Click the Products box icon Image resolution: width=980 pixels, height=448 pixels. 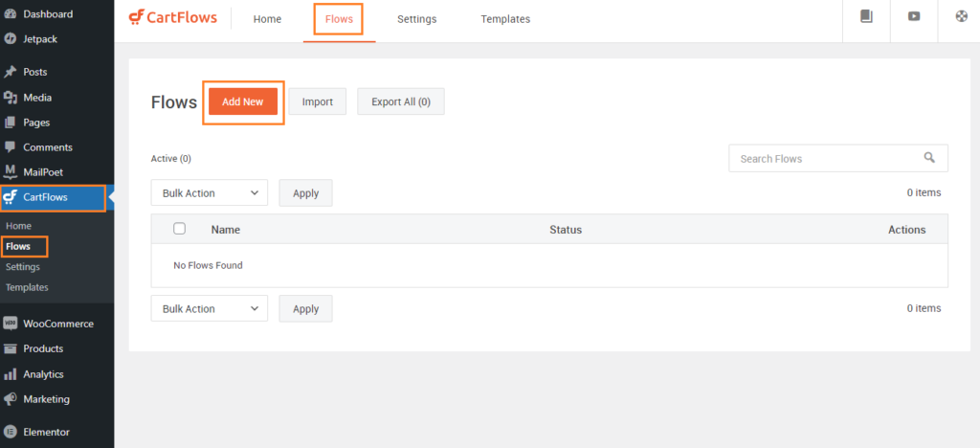tap(10, 348)
